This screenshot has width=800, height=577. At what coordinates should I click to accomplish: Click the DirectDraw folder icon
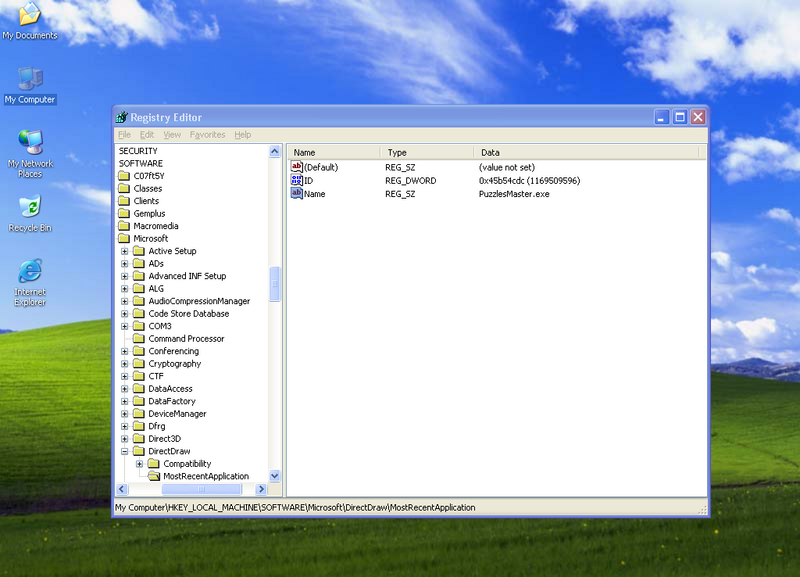[139, 451]
